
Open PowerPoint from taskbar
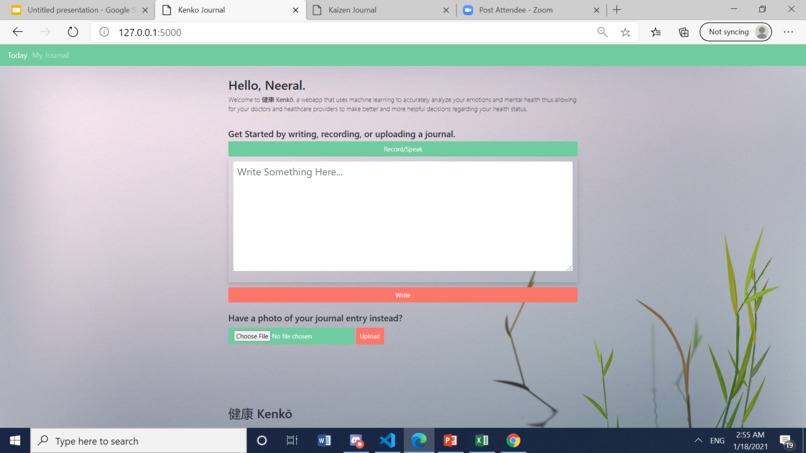[x=450, y=441]
